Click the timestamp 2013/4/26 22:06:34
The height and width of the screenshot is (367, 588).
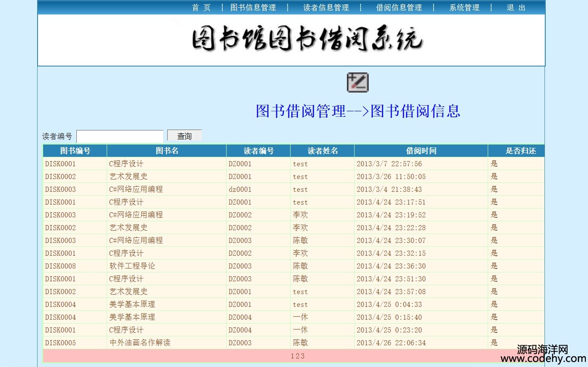[391, 343]
